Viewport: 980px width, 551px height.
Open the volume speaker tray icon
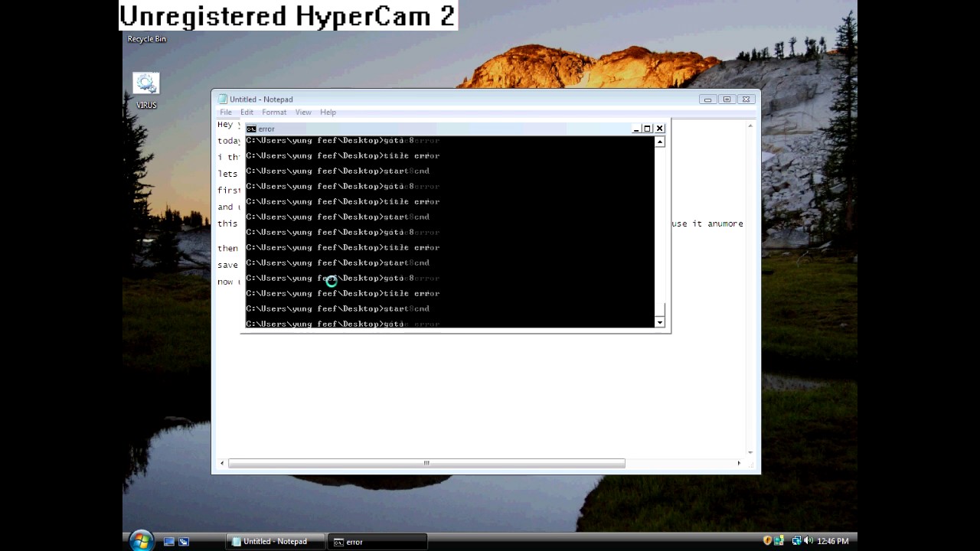click(808, 541)
